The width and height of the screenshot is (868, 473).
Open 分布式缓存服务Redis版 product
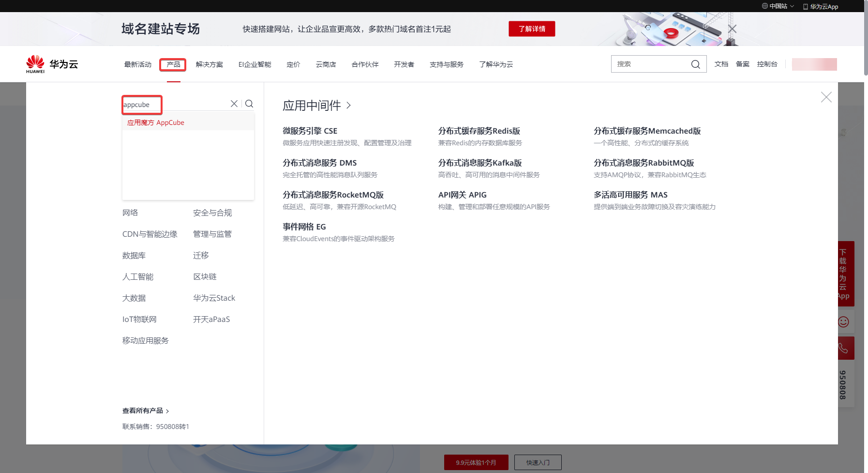coord(479,131)
